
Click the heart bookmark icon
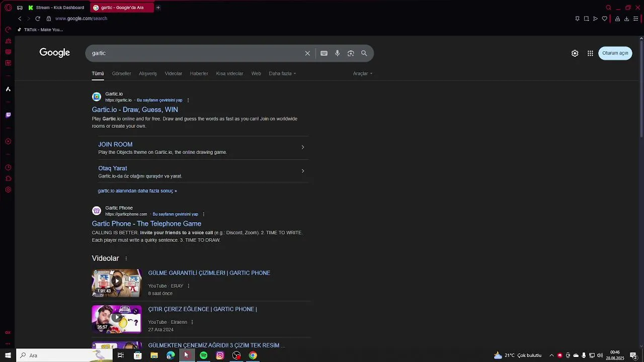[604, 19]
